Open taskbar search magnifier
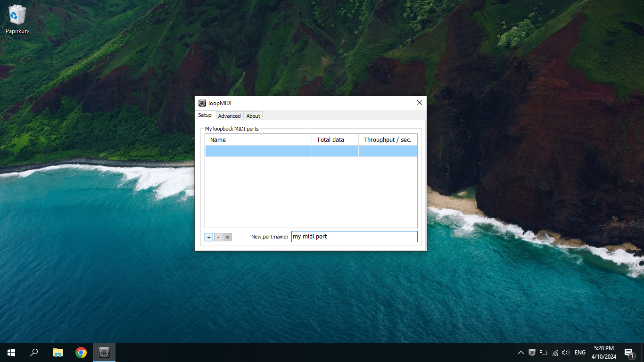 tap(34, 353)
